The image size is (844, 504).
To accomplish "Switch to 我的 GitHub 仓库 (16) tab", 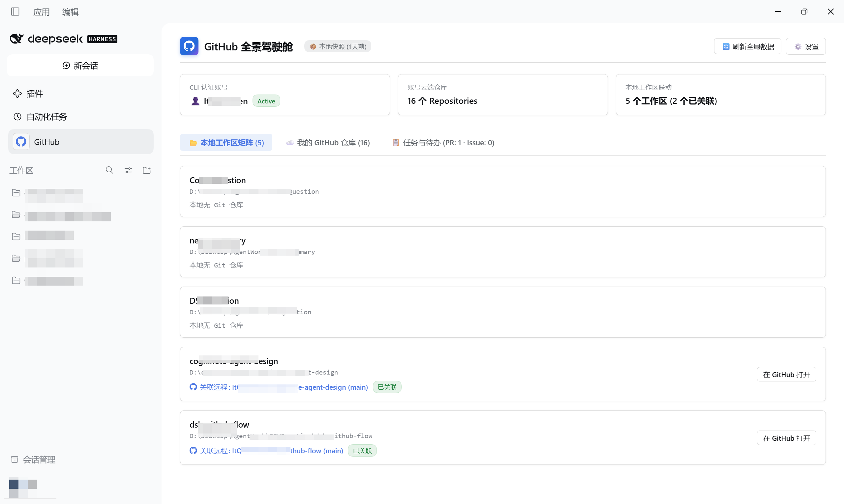I will [x=328, y=143].
